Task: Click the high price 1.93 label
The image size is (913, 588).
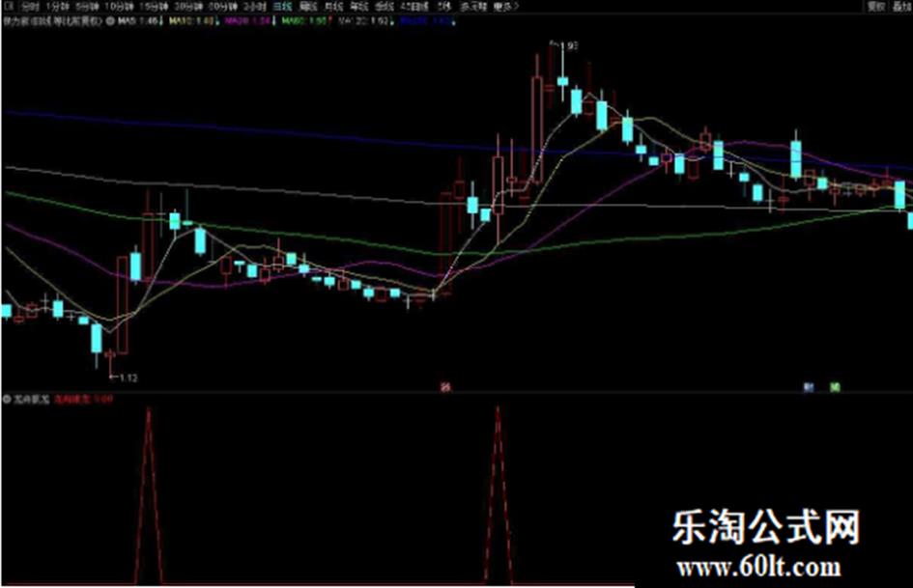Action: pos(571,46)
